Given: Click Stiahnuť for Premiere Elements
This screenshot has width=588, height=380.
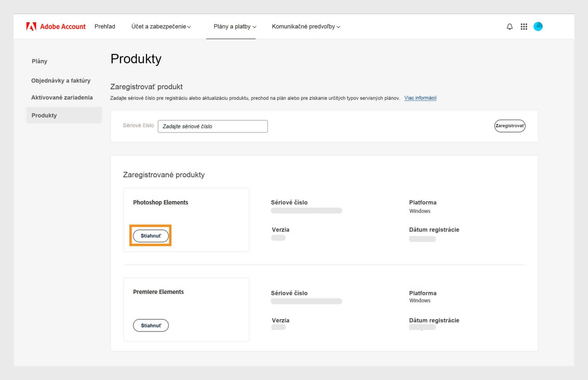Looking at the screenshot, I should 151,325.
